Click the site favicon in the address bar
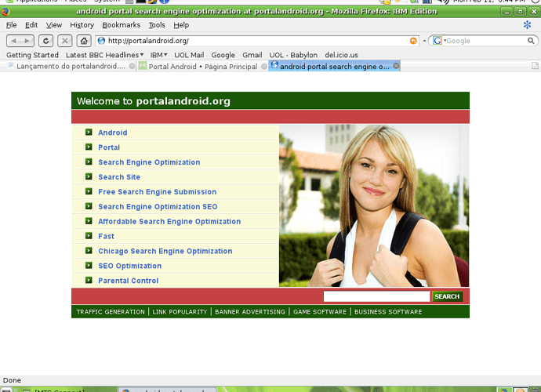Viewport: 541px width, 392px height. [101, 41]
